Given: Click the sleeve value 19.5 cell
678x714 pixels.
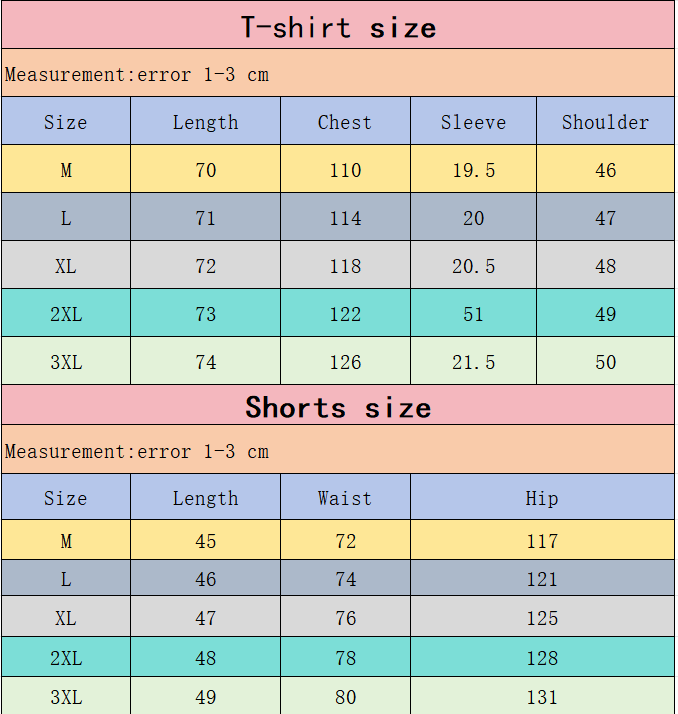Looking at the screenshot, I should pos(473,170).
